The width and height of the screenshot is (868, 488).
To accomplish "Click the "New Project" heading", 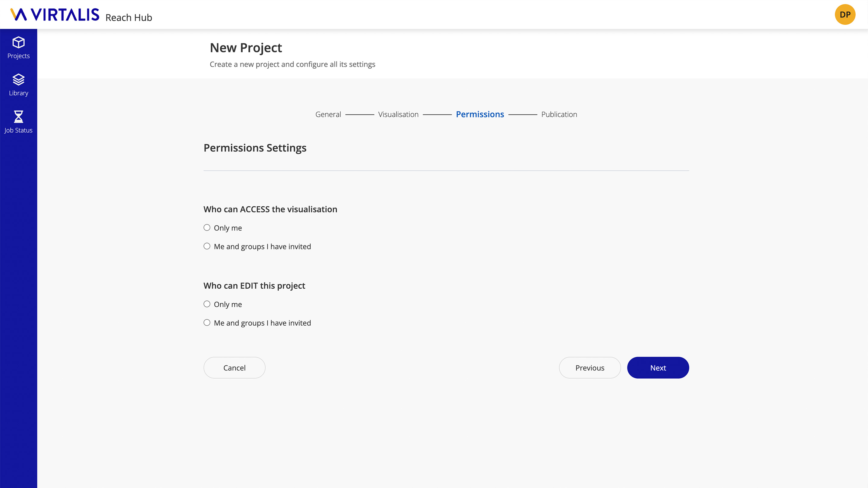I will (246, 48).
